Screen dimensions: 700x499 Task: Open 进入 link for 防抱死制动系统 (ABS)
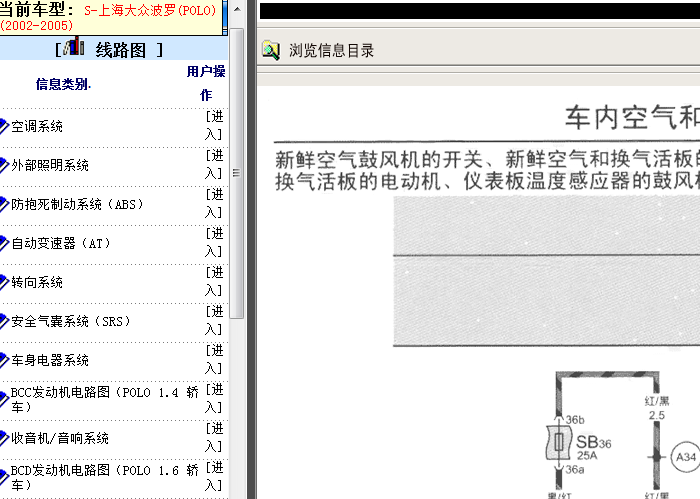[x=214, y=203]
